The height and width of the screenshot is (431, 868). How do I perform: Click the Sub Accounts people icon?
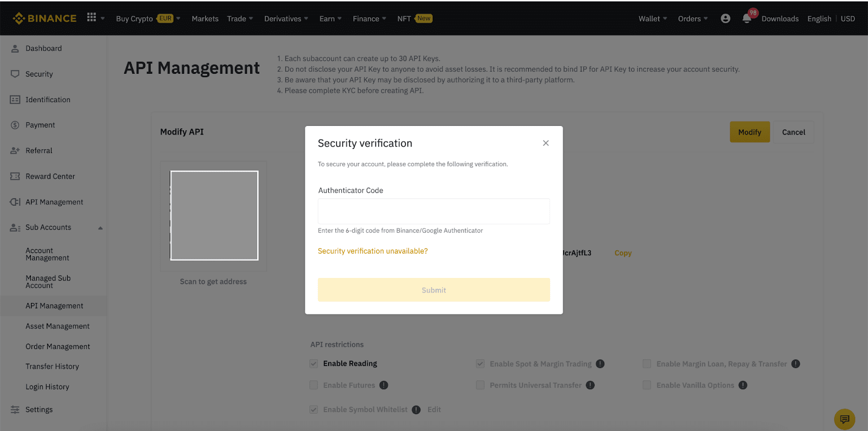pyautogui.click(x=15, y=228)
